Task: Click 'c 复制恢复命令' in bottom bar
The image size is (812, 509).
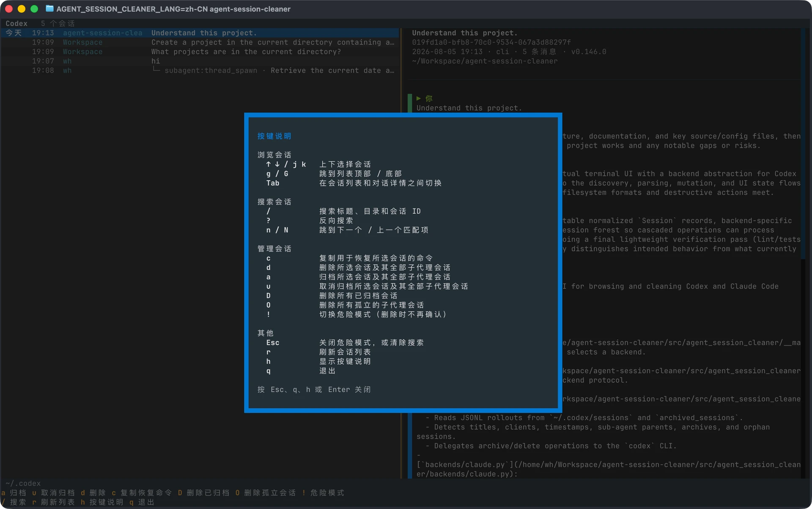Action: [142, 493]
